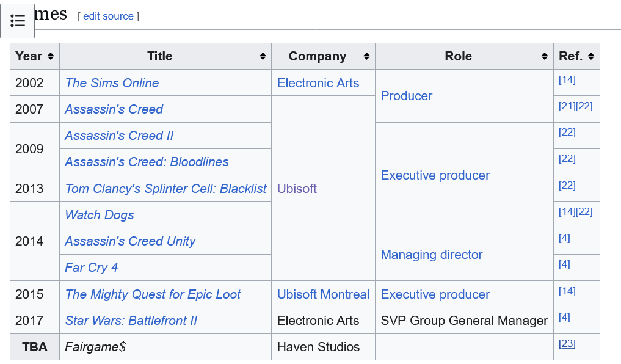Open the Electronic Arts company link
621x364 pixels.
(x=318, y=83)
